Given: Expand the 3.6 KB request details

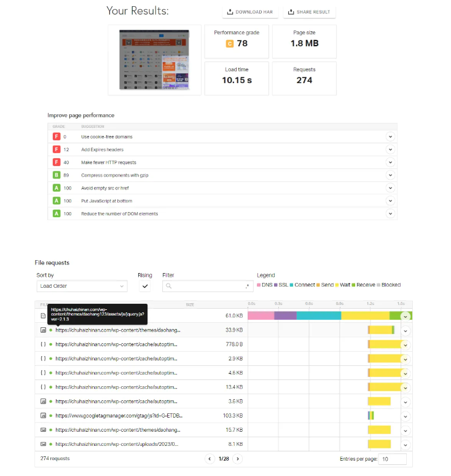Looking at the screenshot, I should coord(405,402).
